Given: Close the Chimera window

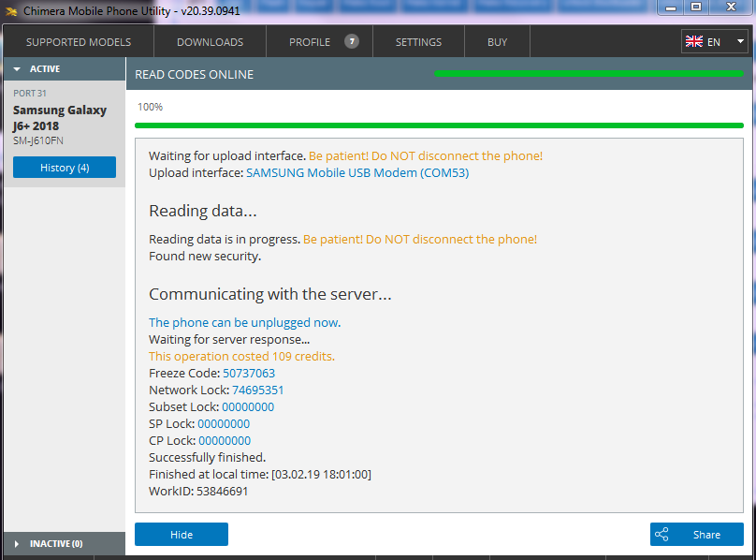Looking at the screenshot, I should coord(731,7).
